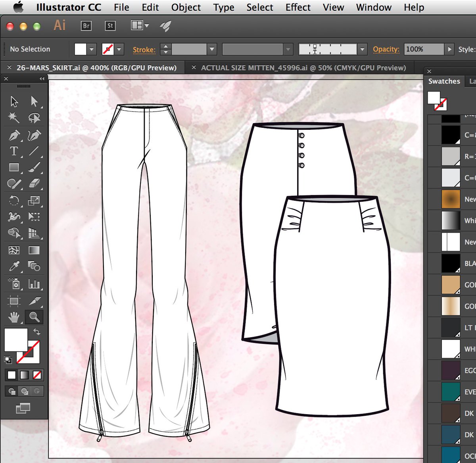Viewport: 476px width, 463px height.
Task: Select the Gradient tool
Action: (35, 250)
